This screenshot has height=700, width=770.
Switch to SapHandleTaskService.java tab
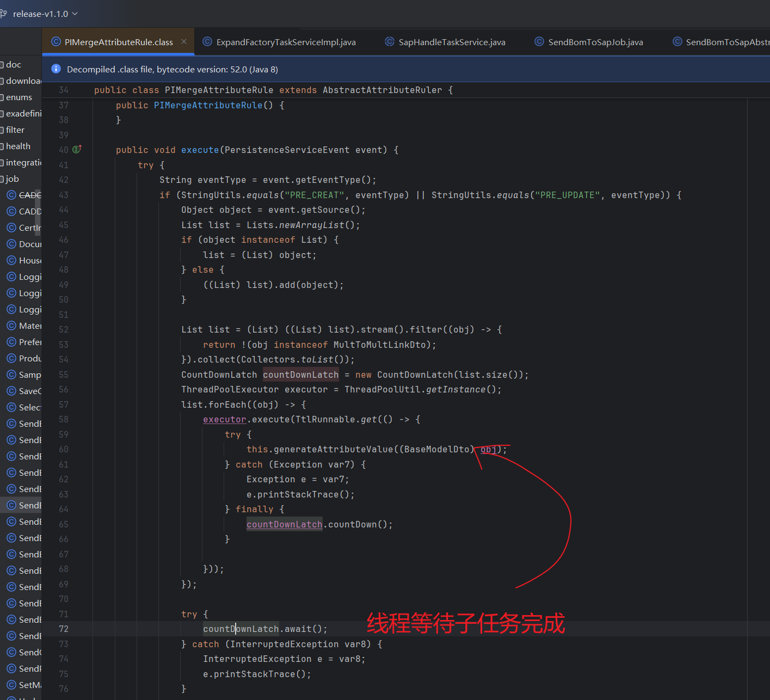click(x=452, y=42)
